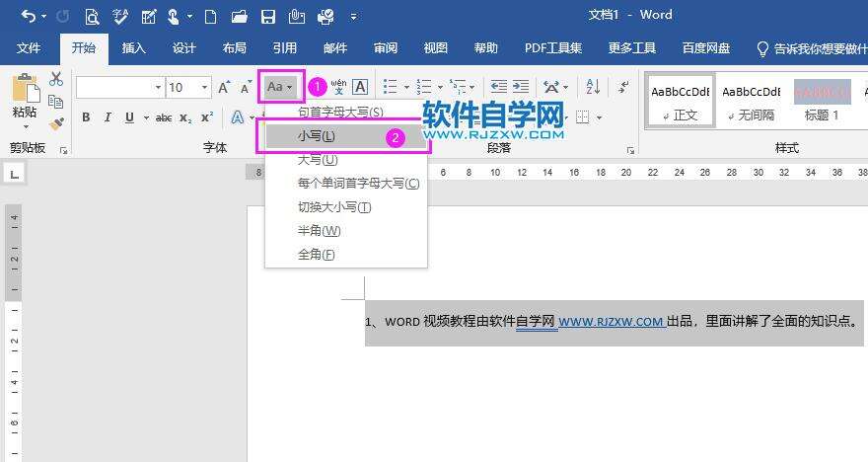Increase font size with large A icon

224,88
